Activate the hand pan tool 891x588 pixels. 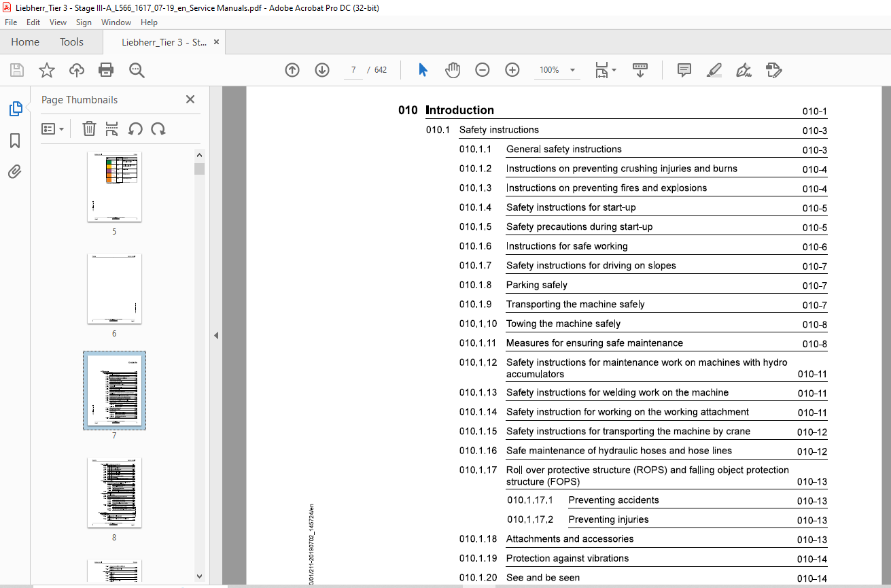pyautogui.click(x=453, y=70)
